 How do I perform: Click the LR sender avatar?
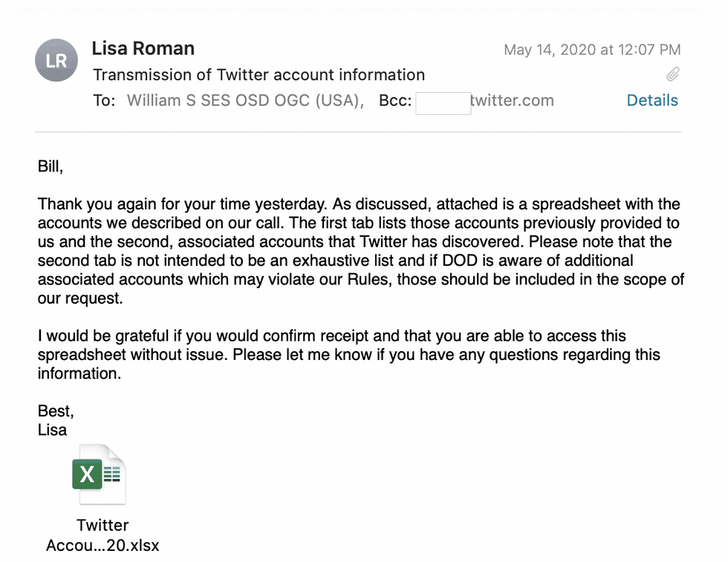pos(56,61)
